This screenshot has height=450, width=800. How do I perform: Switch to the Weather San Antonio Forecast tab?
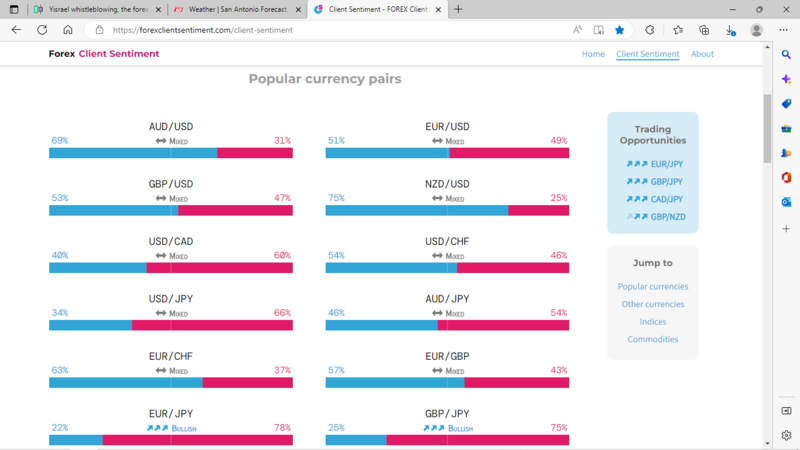(231, 9)
